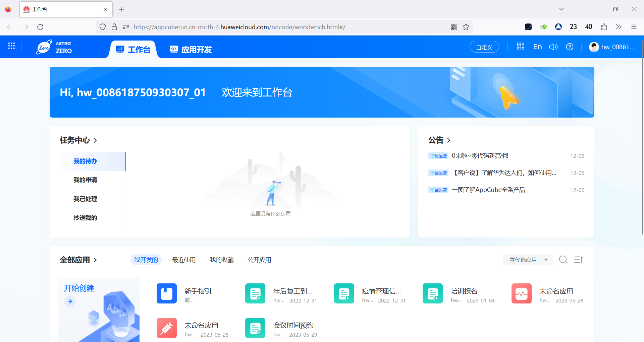Viewport: 644px width, 342px height.
Task: Click the help question mark icon
Action: click(570, 47)
